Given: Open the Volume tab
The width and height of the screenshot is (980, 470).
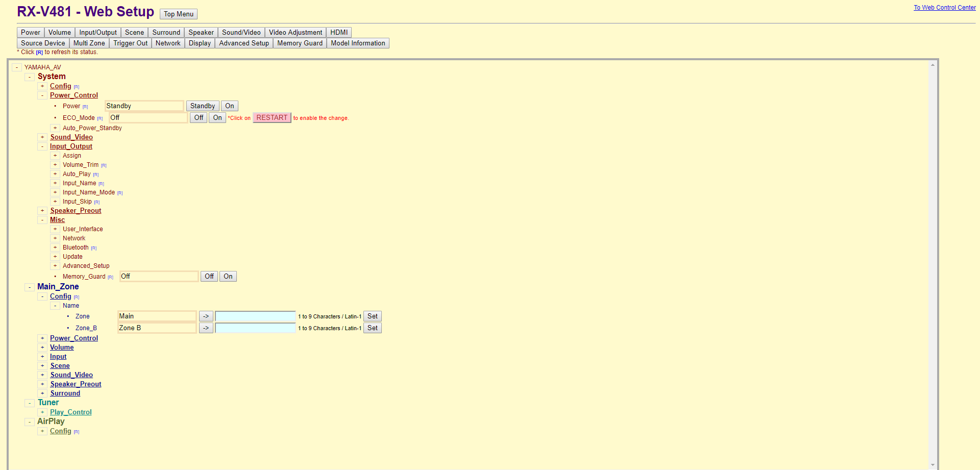Looking at the screenshot, I should tap(60, 33).
